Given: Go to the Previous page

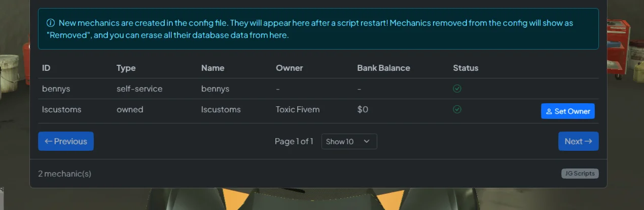Looking at the screenshot, I should click(66, 141).
